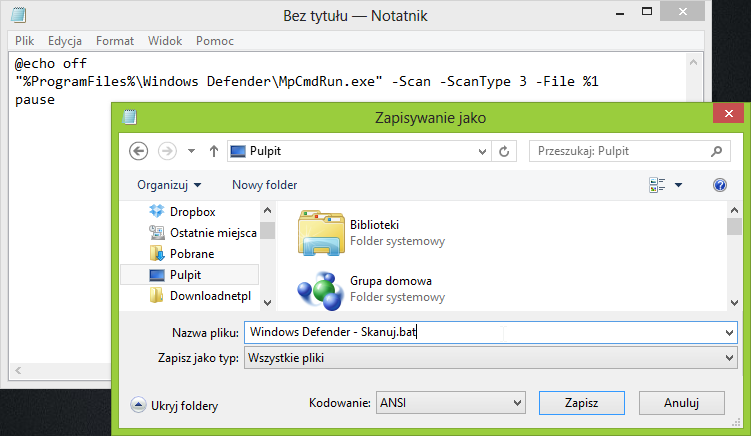Open the Zapisz jako typ combo box
The height and width of the screenshot is (436, 751).
pyautogui.click(x=490, y=358)
